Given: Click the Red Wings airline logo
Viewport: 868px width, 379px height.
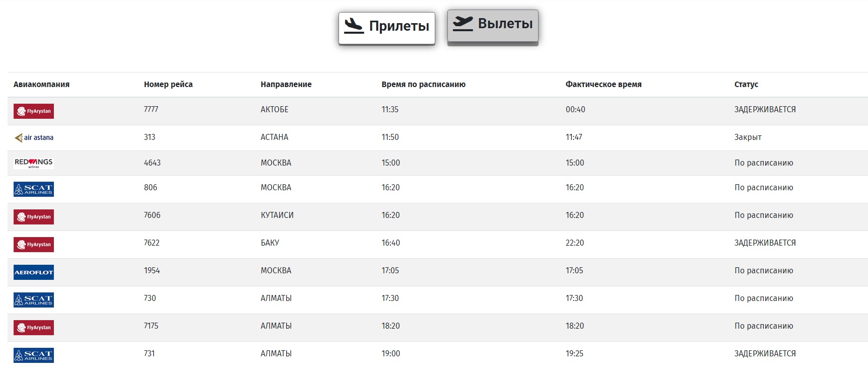Looking at the screenshot, I should pos(34,163).
